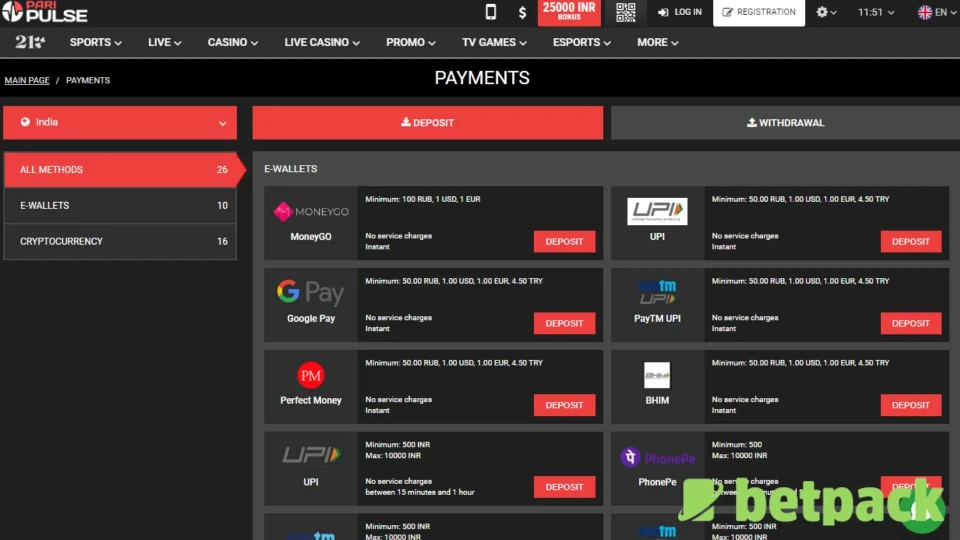Click the Google Pay label text
The width and height of the screenshot is (960, 540).
[x=310, y=318]
